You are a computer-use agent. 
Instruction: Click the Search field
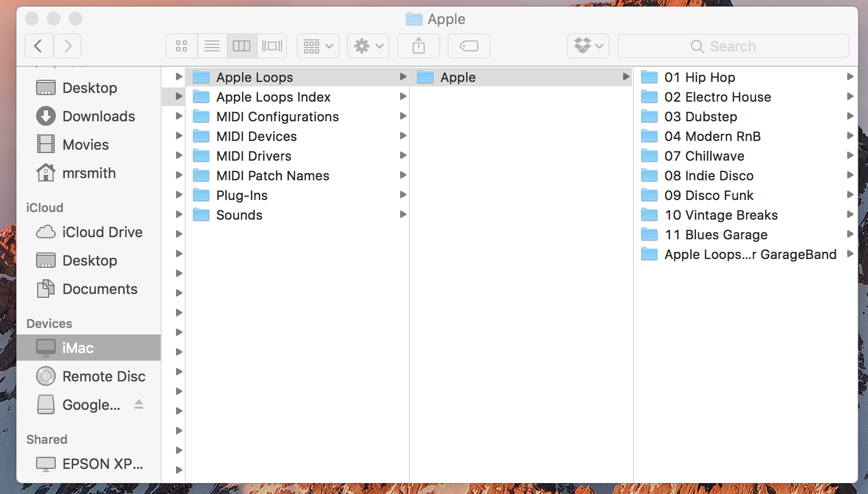coord(734,46)
